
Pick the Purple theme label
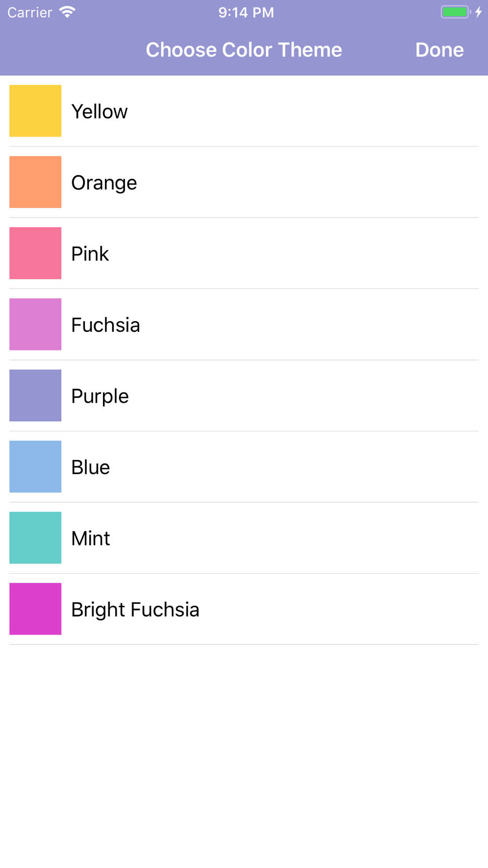point(100,396)
